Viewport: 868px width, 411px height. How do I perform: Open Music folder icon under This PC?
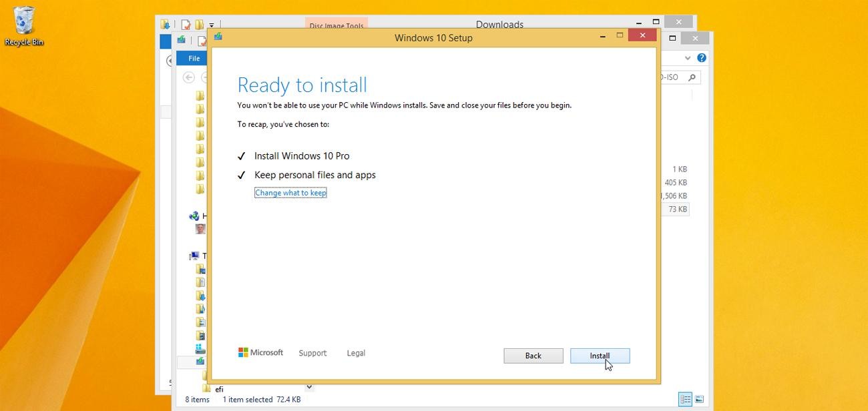(x=200, y=309)
